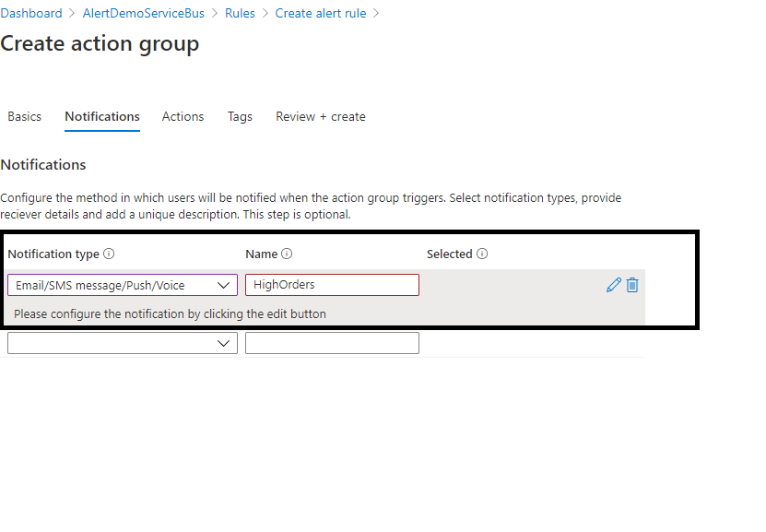Expand the empty notification type dropdown
Viewport: 766px width, 532px height.
coord(123,343)
